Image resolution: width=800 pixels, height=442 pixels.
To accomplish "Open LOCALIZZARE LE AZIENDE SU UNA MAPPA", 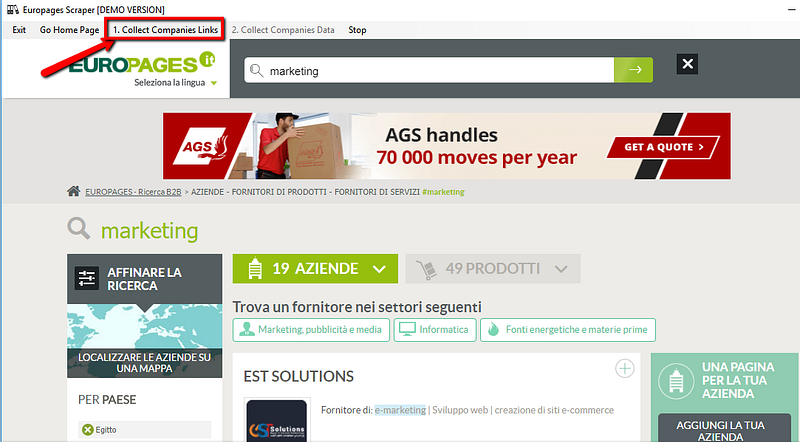I will point(144,363).
